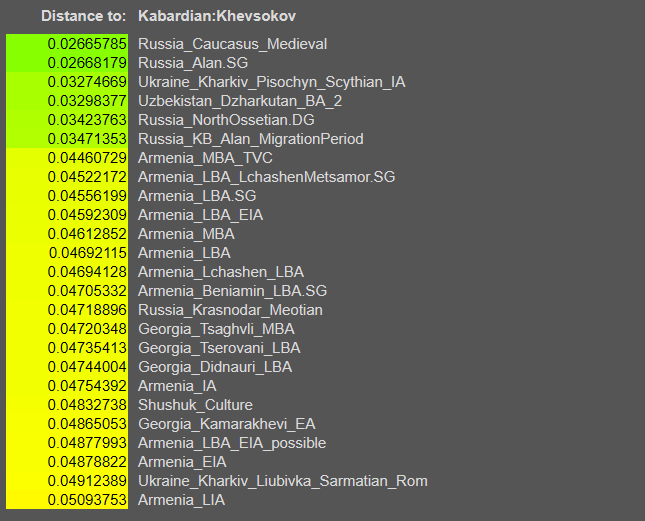Image resolution: width=645 pixels, height=521 pixels.
Task: Select Armenia_LBA_LchashenMetsamor.SG entry
Action: [266, 177]
